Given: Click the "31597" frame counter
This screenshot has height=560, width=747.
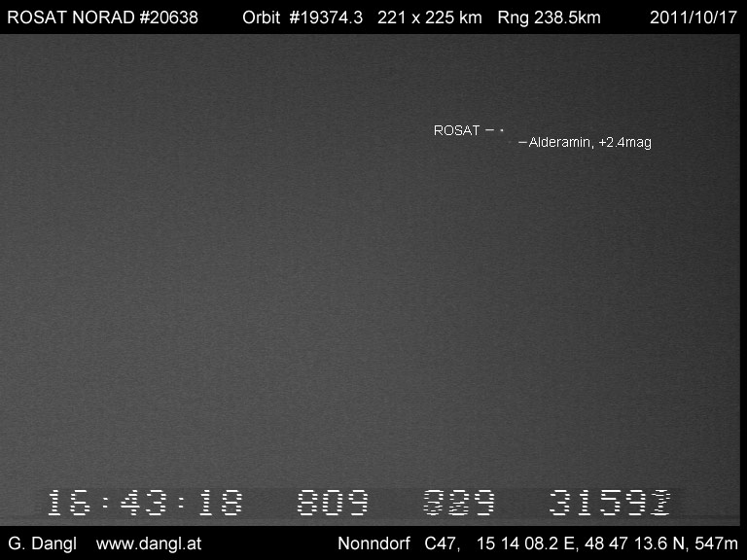Looking at the screenshot, I should [x=610, y=503].
